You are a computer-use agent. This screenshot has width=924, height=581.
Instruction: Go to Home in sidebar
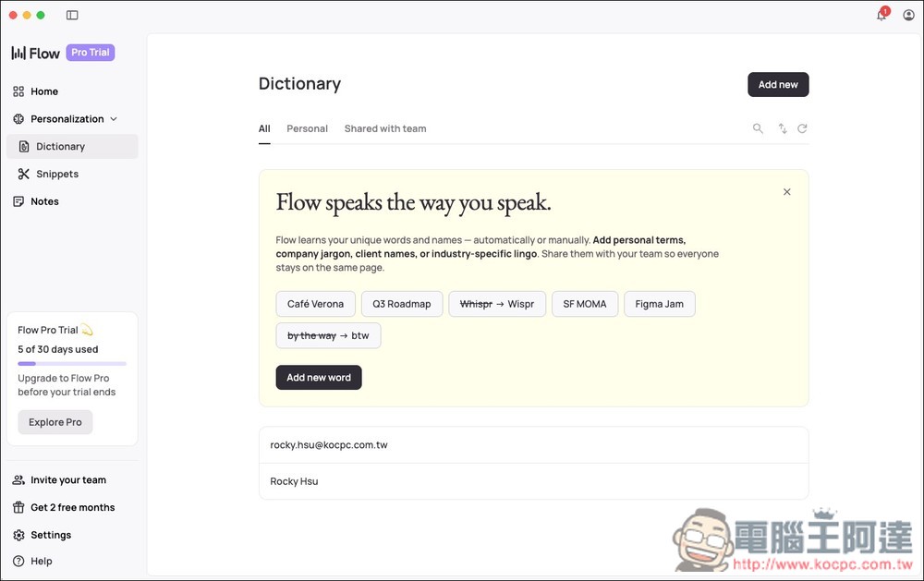coord(44,91)
